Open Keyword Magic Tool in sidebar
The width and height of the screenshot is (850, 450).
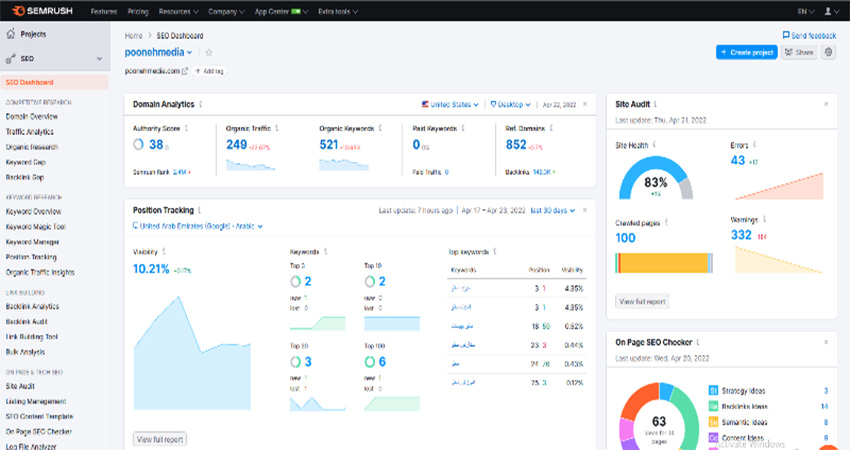pos(35,227)
